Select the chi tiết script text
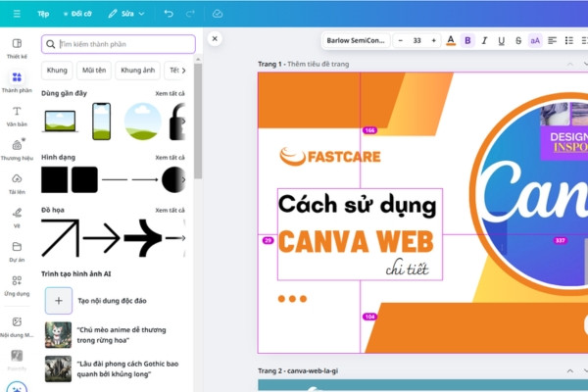 pyautogui.click(x=408, y=268)
